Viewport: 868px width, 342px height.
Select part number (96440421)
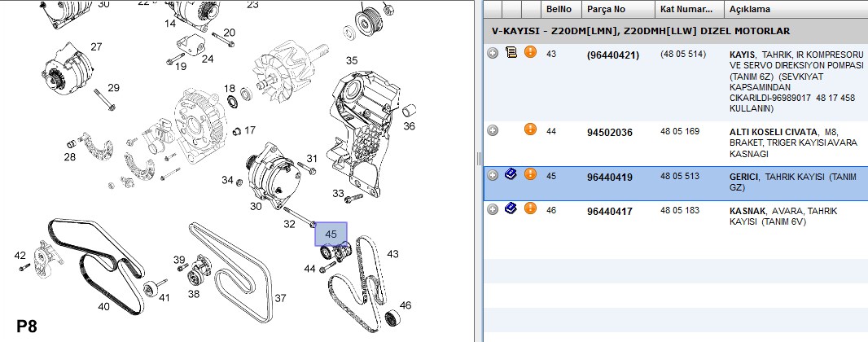(613, 55)
